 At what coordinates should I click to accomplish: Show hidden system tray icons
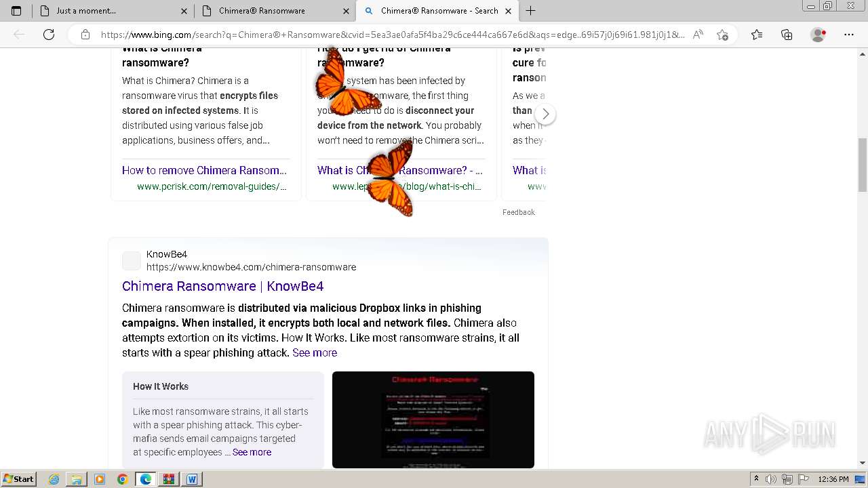(x=756, y=479)
